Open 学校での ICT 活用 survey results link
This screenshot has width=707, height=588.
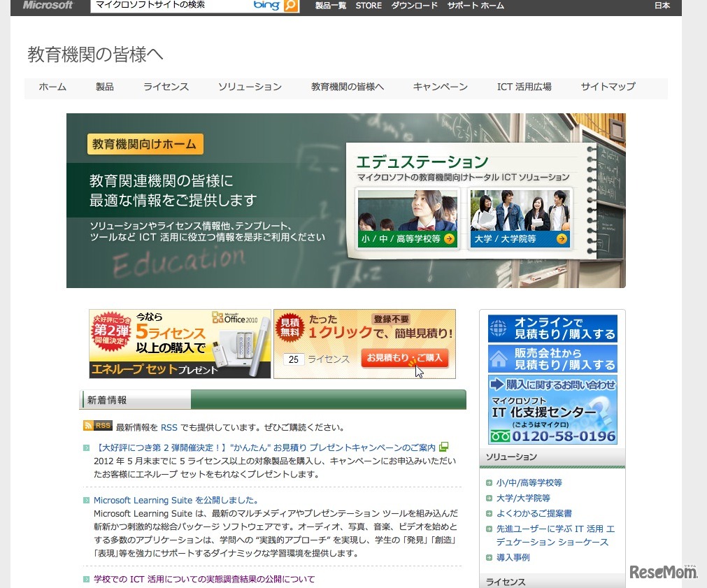click(x=204, y=579)
